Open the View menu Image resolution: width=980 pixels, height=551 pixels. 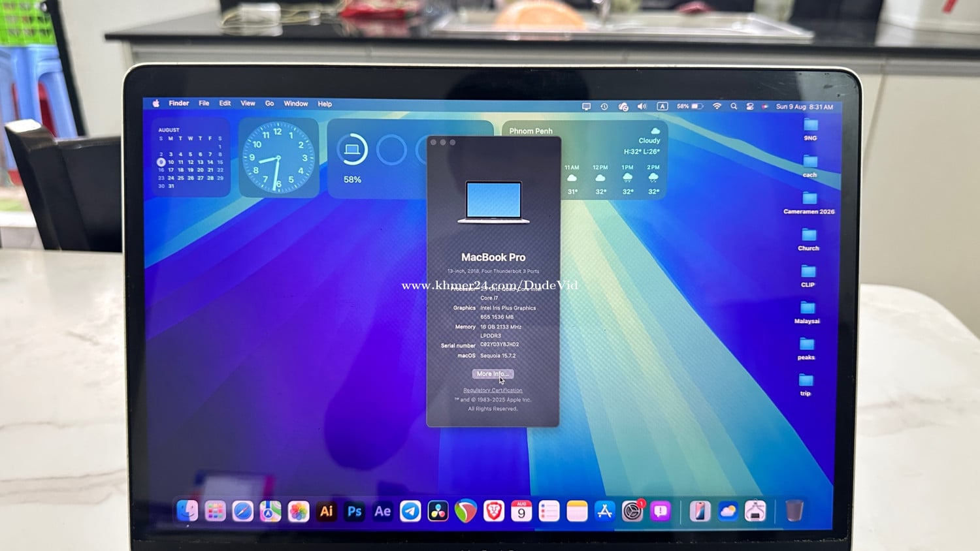pos(248,103)
